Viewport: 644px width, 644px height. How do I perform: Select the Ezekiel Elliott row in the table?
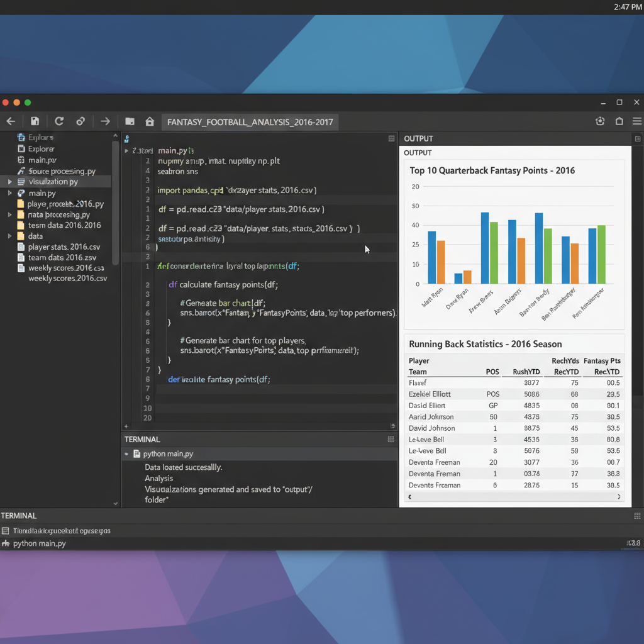[430, 394]
